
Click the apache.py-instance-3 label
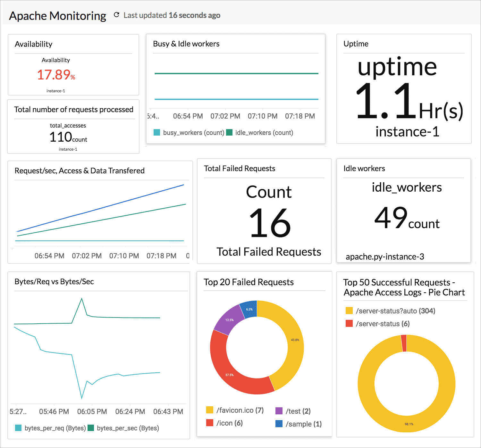385,256
